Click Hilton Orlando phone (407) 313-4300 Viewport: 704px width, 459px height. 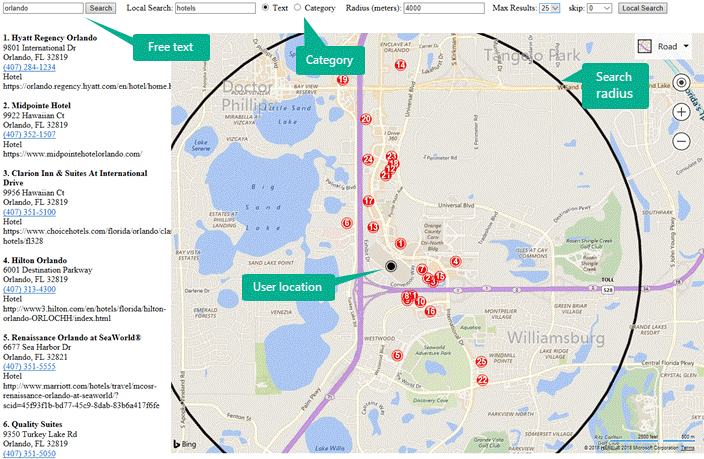pos(29,289)
